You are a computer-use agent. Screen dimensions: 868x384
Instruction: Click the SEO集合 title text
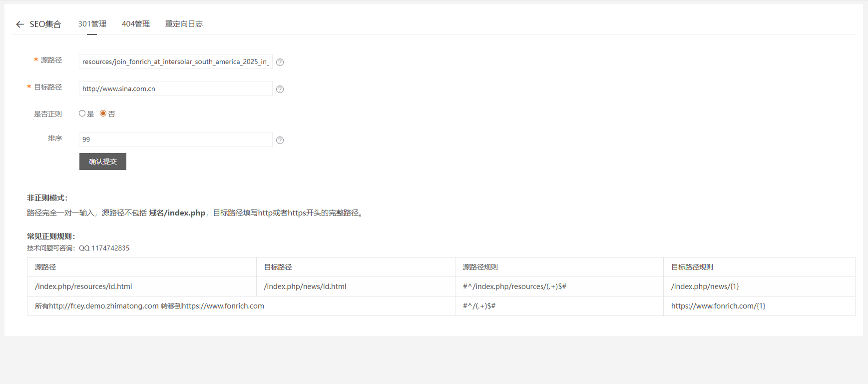[45, 24]
